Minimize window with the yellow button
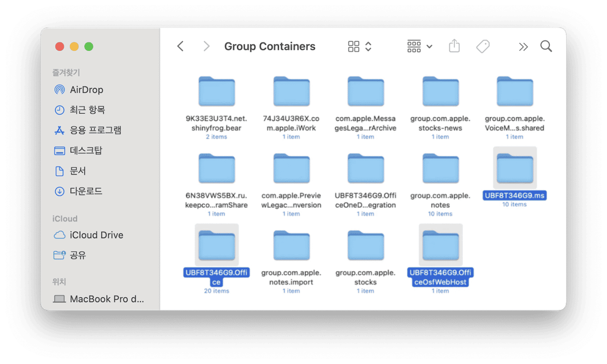The height and width of the screenshot is (364, 607). [74, 47]
